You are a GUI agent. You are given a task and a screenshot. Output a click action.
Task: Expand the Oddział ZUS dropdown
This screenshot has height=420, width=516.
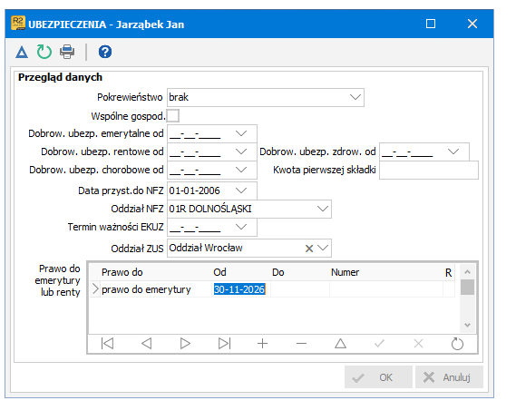point(323,248)
